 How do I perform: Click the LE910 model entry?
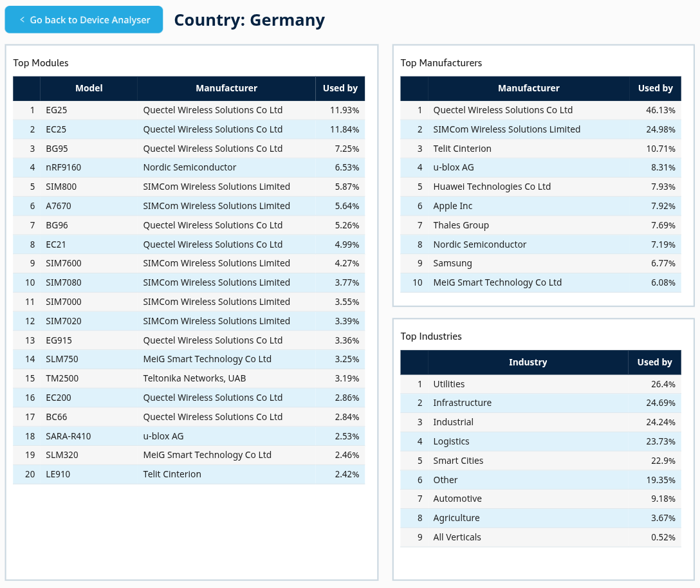(x=58, y=474)
